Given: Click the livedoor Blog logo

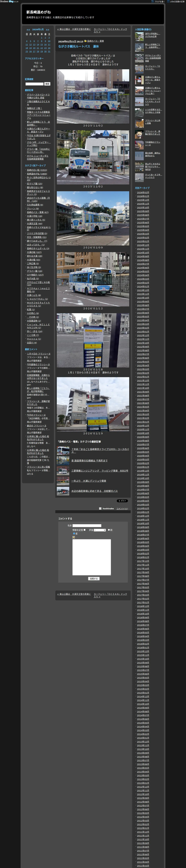Looking at the screenshot, I should (7, 1).
